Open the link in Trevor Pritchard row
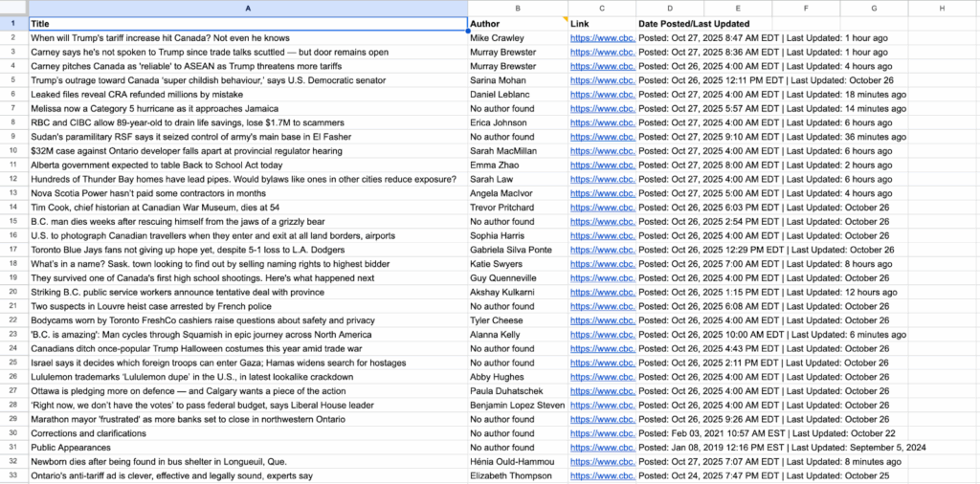980x484 pixels. [603, 208]
